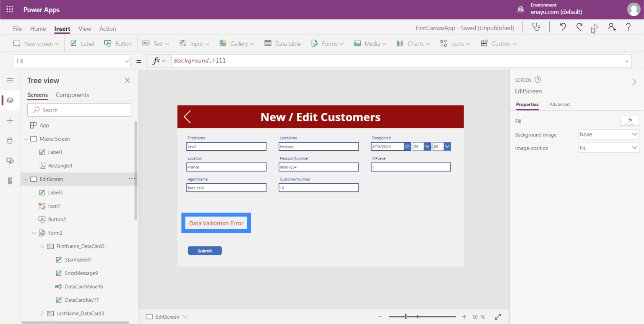Open the Text controls dropdown
The height and width of the screenshot is (324, 644).
(156, 44)
